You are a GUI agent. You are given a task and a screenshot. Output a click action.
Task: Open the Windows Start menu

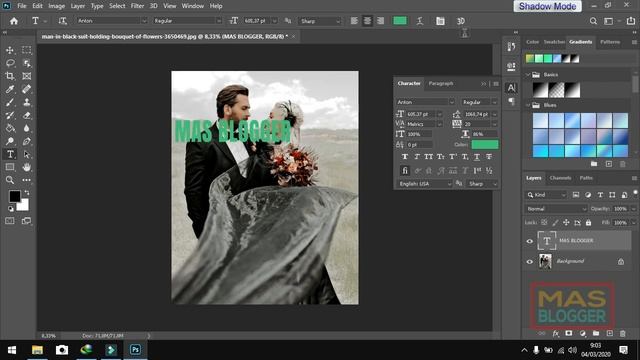(12, 350)
